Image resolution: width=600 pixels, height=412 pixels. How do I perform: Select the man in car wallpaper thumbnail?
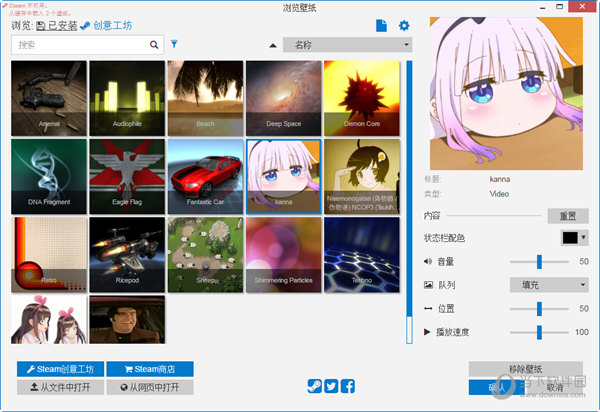click(127, 319)
